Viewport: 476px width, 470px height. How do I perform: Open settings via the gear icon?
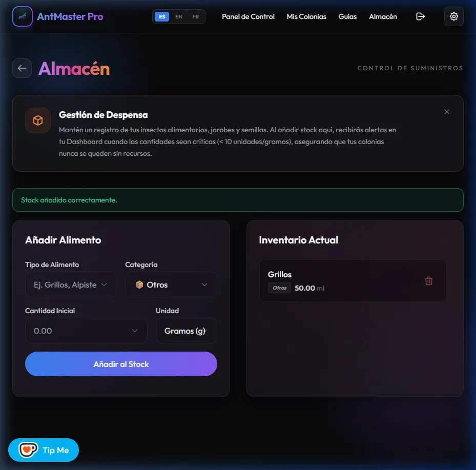[453, 16]
